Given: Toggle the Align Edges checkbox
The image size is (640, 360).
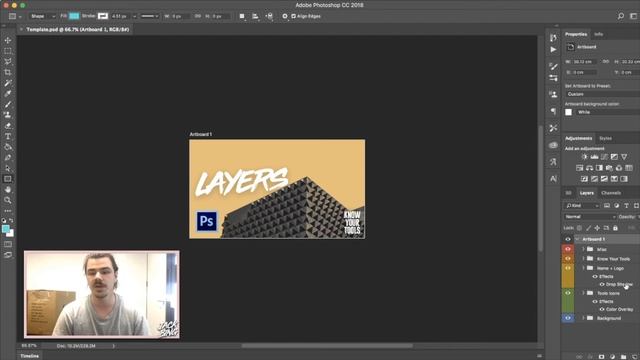Looking at the screenshot, I should coord(293,16).
